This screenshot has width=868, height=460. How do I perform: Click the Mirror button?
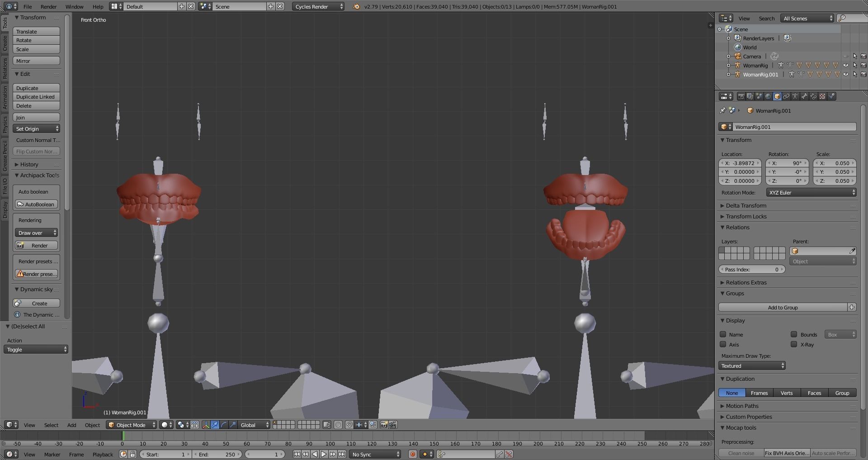36,61
